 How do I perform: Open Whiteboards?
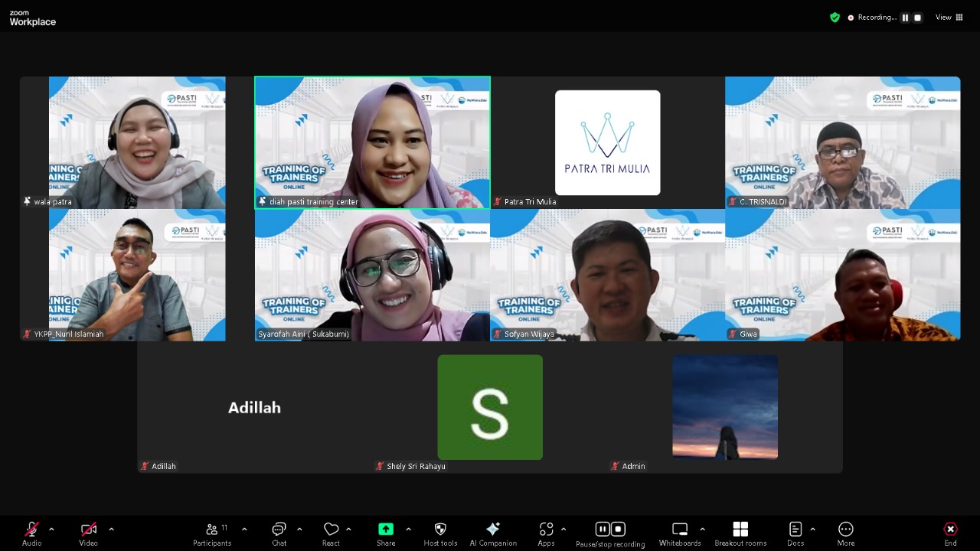680,533
